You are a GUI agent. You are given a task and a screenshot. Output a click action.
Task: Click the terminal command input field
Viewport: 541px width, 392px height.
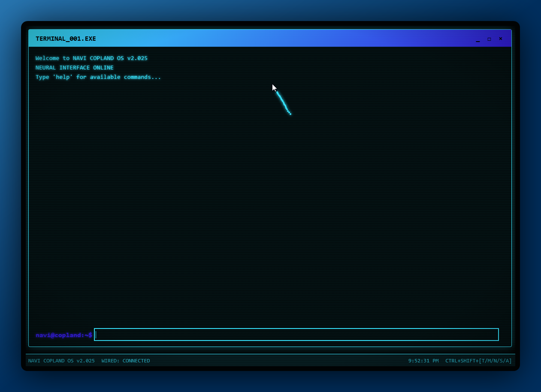point(296,335)
